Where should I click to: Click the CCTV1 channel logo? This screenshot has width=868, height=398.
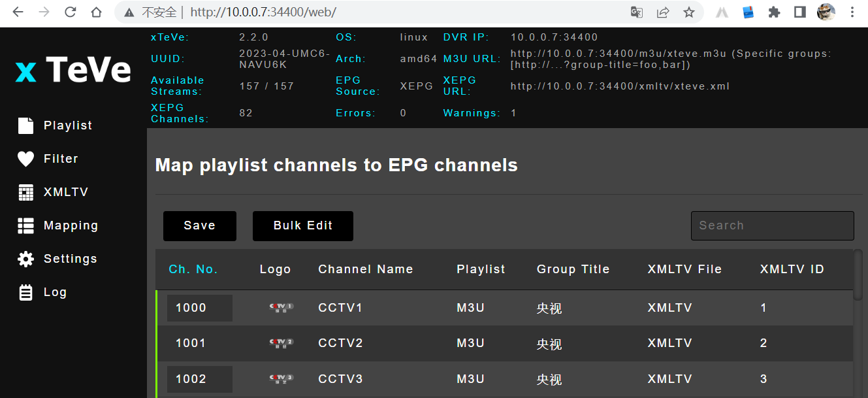click(x=281, y=307)
